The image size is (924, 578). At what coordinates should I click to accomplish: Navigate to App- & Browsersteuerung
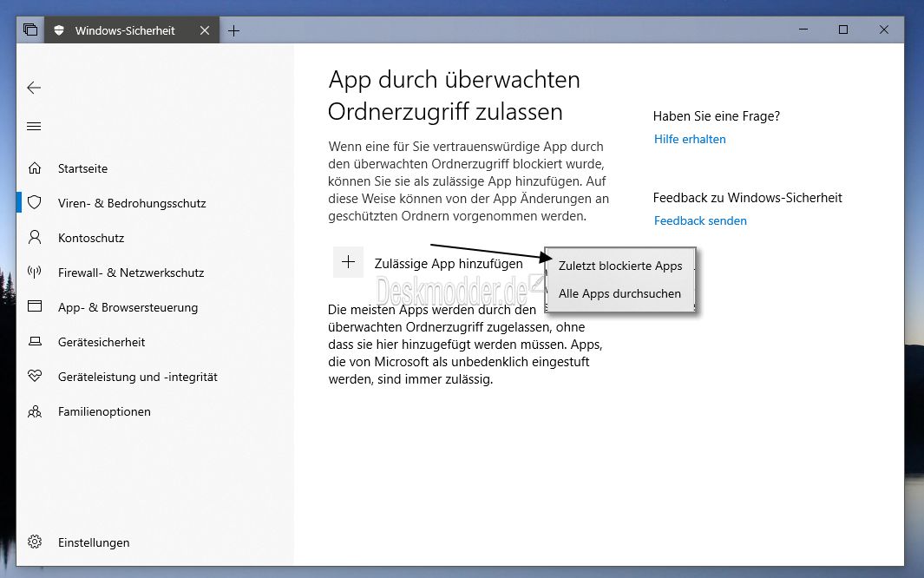[x=128, y=307]
